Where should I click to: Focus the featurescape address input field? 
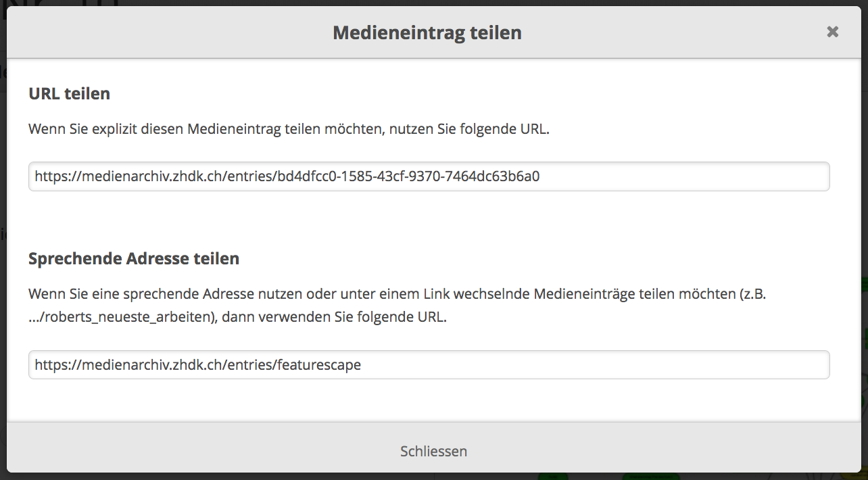(429, 365)
